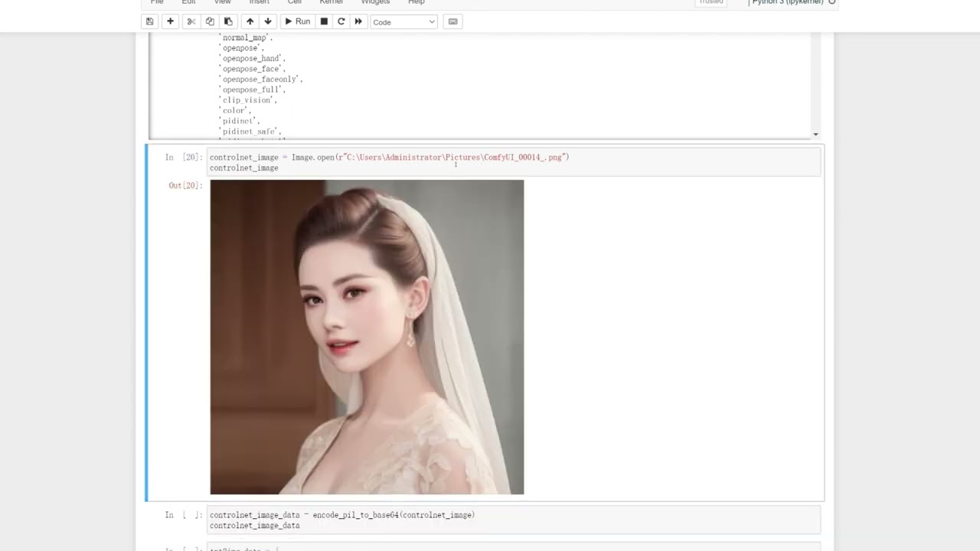Screen dimensions: 980x551
Task: Click the encode_pil_to_base64 code cell
Action: pyautogui.click(x=514, y=520)
